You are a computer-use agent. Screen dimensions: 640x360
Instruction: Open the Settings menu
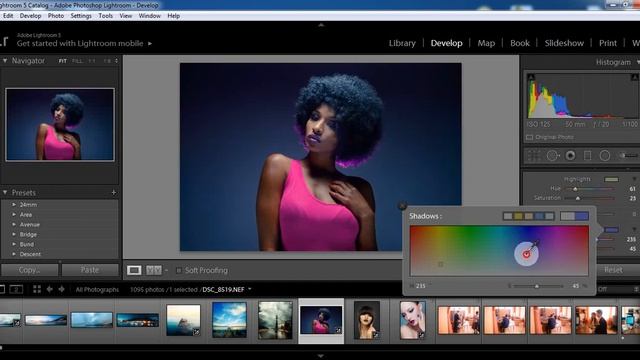click(81, 16)
